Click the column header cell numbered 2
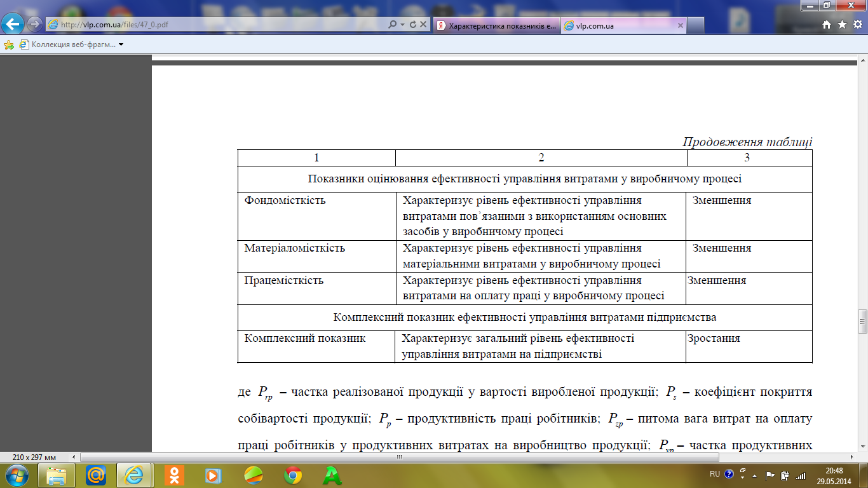 tap(541, 158)
